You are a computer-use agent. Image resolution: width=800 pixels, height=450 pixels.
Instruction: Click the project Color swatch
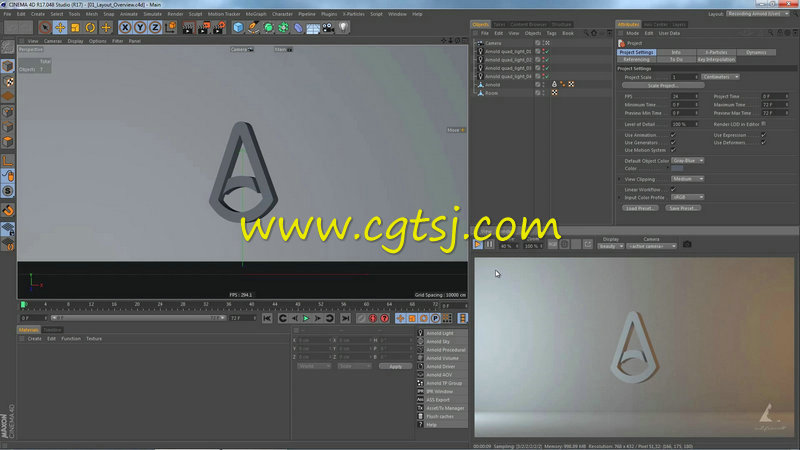(677, 168)
